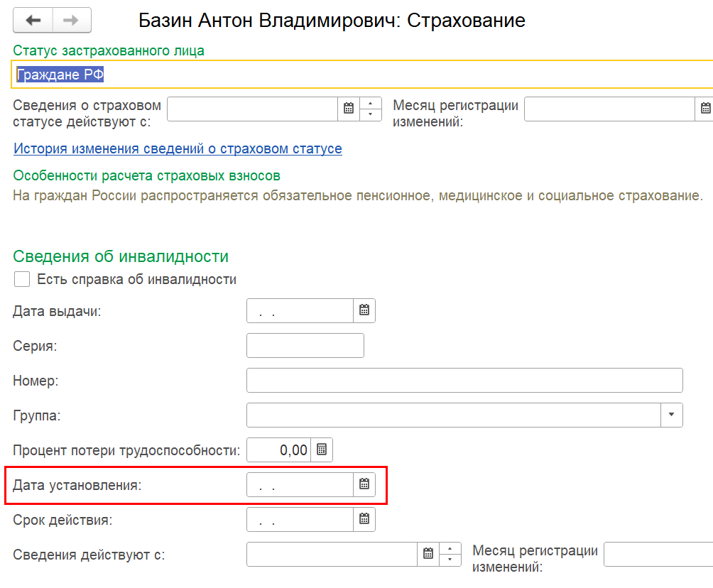Open calendar for insurance status date
The height and width of the screenshot is (588, 713).
click(x=349, y=109)
